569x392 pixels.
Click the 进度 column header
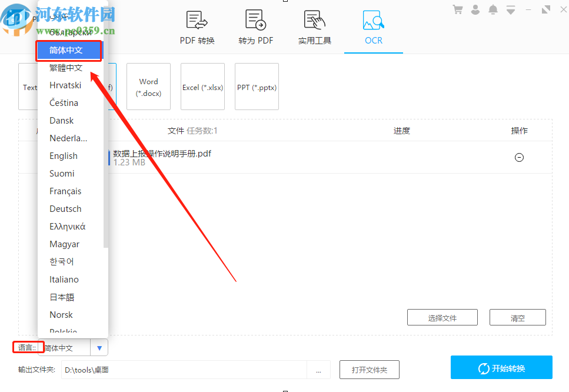click(402, 131)
